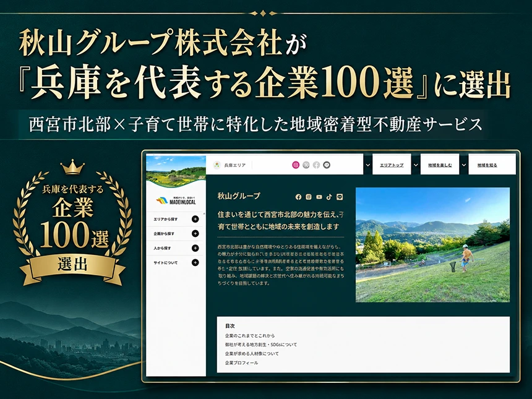
Task: Open chevron dropdown before エリアトップ
Action: pyautogui.click(x=368, y=165)
